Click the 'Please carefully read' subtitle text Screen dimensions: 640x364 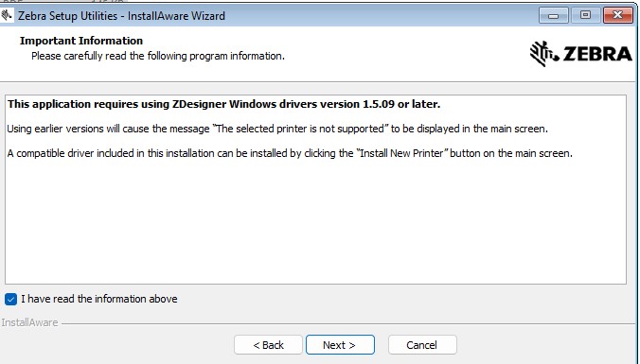[x=158, y=56]
